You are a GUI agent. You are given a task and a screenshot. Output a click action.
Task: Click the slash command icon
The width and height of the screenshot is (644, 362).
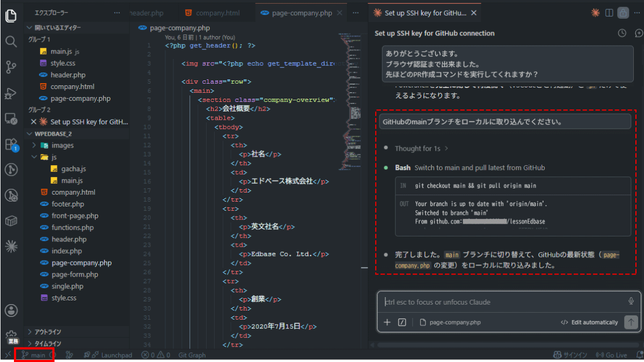click(402, 322)
